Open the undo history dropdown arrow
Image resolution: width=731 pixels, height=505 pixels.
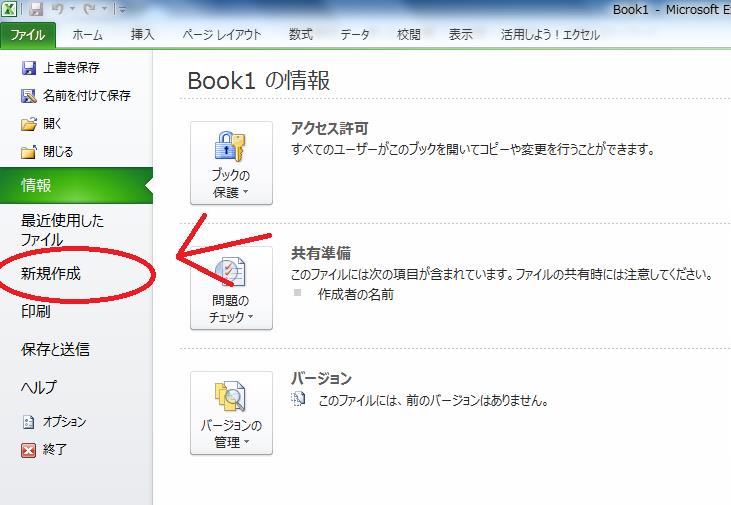[x=72, y=9]
